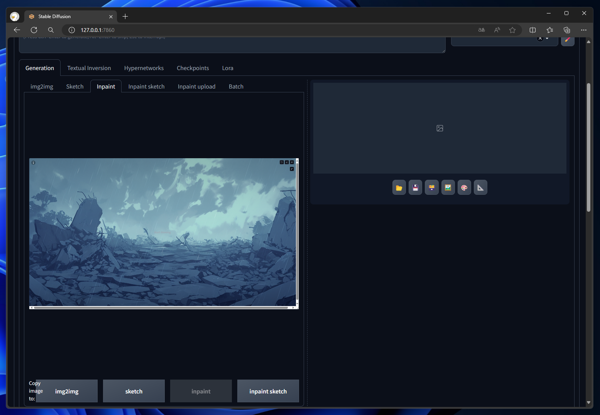Screen dimensions: 600x415
Task: Open the Hypernetworks tab
Action: [144, 68]
